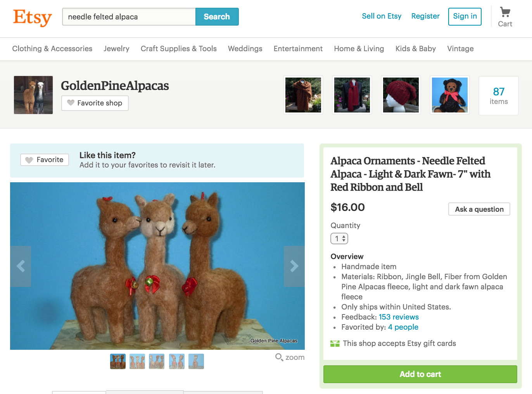This screenshot has width=532, height=394.
Task: Open the Quantity dropdown
Action: [x=339, y=238]
